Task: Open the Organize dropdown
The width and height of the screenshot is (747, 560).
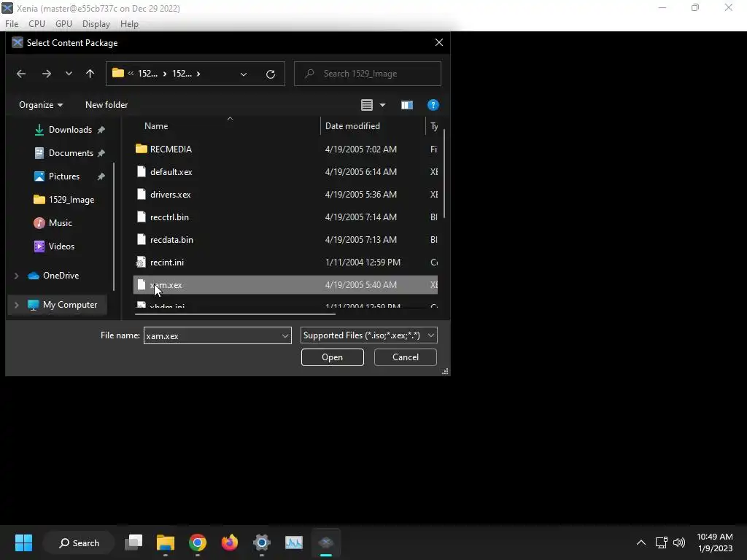Action: click(x=41, y=105)
